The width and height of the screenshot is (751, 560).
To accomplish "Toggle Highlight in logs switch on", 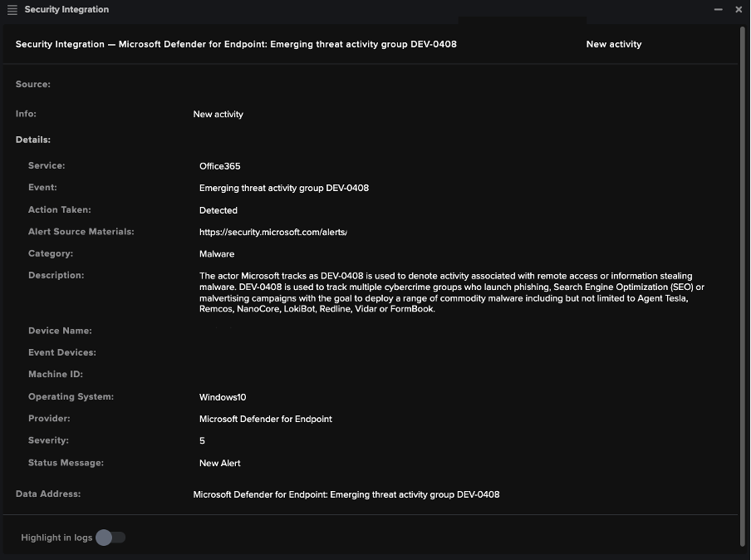I will pos(108,538).
